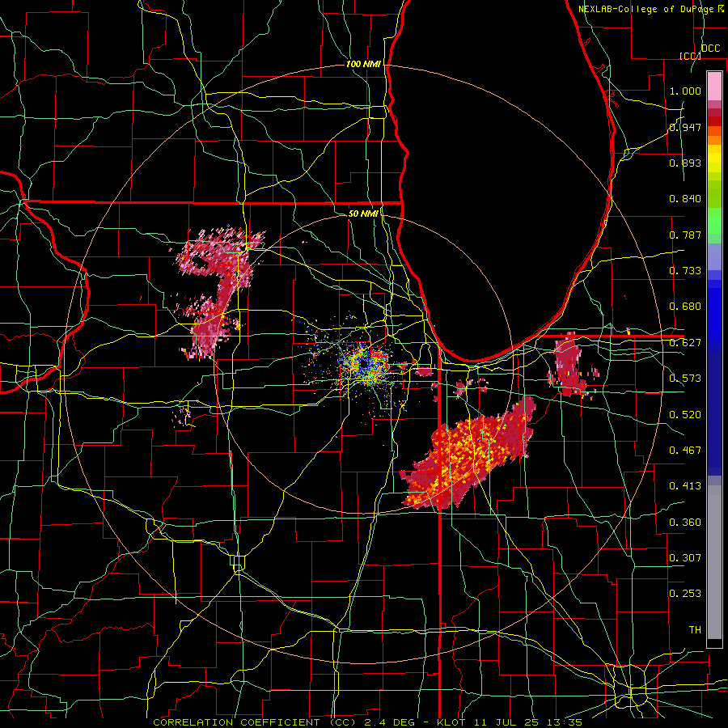This screenshot has height=728, width=728.
Task: Click the 0.893 legend value
Action: coord(685,163)
